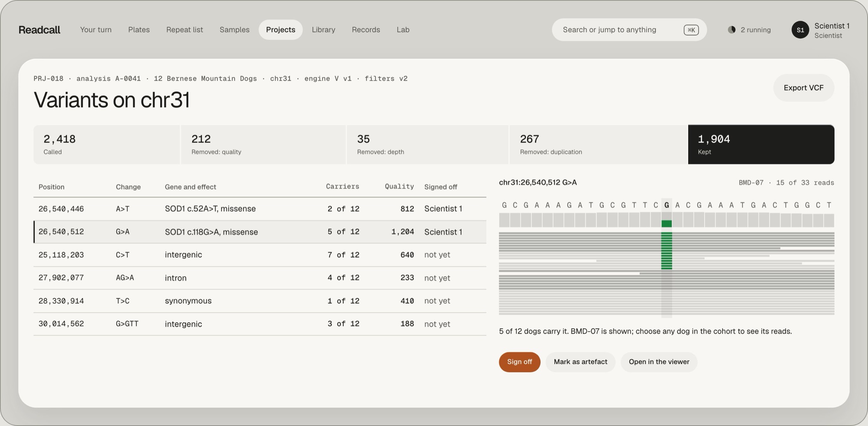The image size is (868, 426).
Task: Click the PRJ-018 breadcrumb text
Action: (49, 79)
